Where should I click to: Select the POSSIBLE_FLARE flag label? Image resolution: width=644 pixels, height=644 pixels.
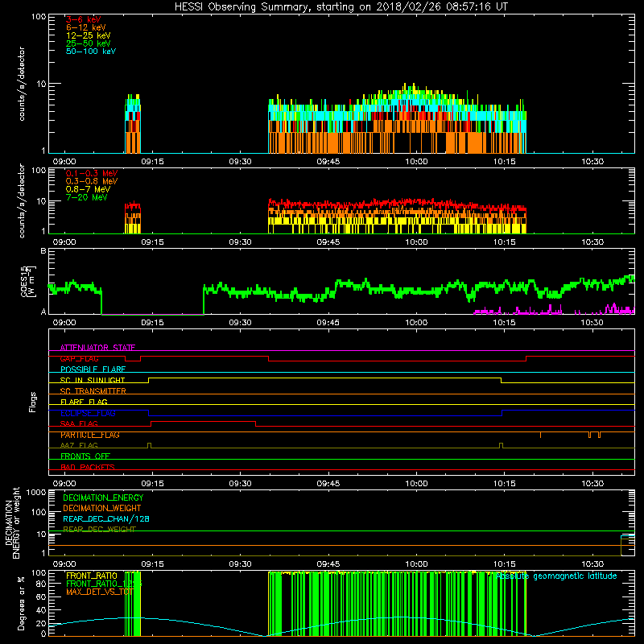coord(93,369)
